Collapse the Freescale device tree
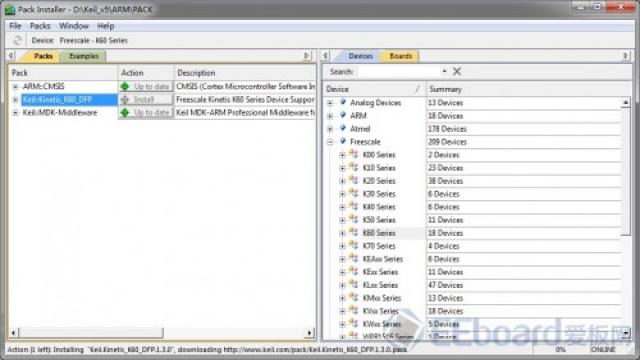Screen dimensions: 640x360 tap(330, 142)
